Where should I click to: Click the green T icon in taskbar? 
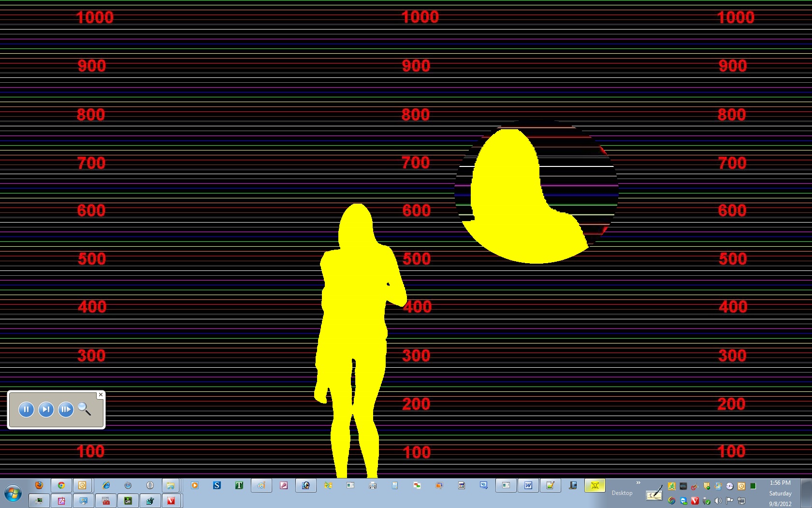coord(239,485)
